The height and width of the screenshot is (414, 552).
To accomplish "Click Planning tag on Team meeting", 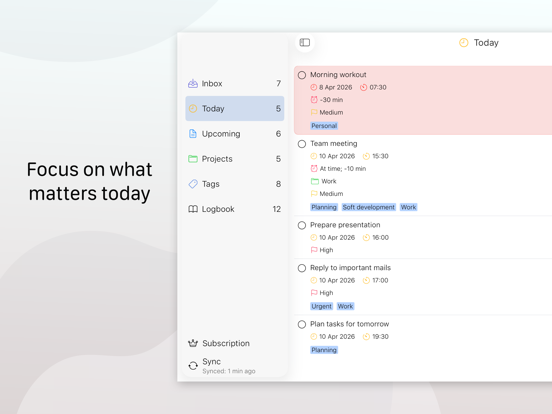I will coord(324,207).
